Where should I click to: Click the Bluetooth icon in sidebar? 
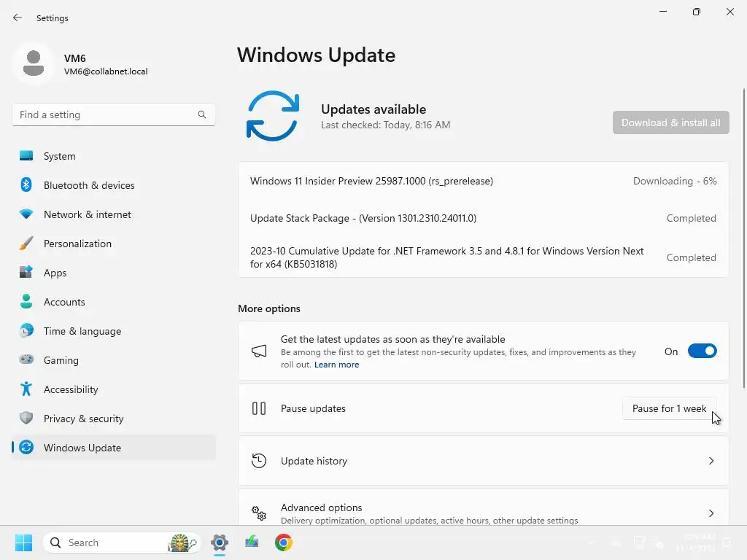point(26,184)
